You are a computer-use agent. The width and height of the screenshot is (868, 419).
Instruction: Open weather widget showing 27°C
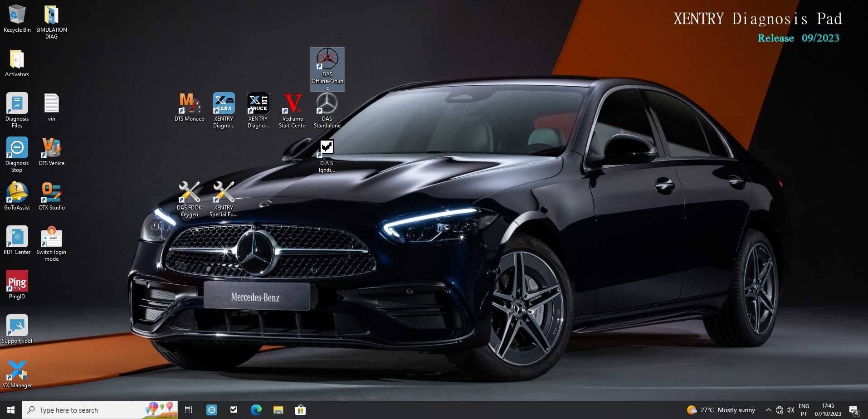[x=721, y=410]
